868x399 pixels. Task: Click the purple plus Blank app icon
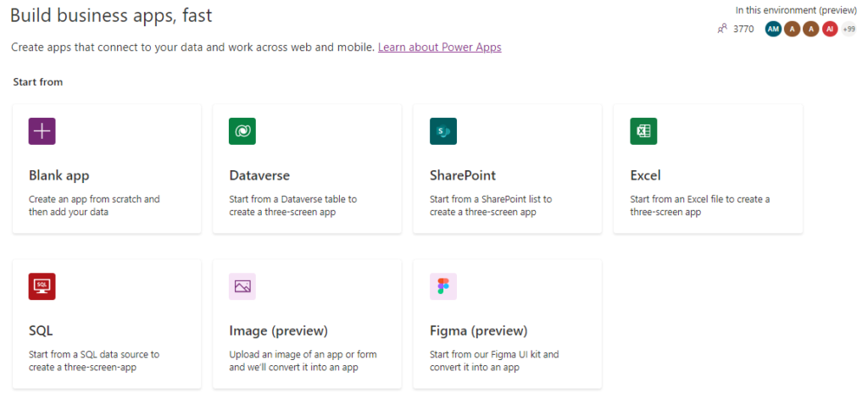pyautogui.click(x=42, y=131)
